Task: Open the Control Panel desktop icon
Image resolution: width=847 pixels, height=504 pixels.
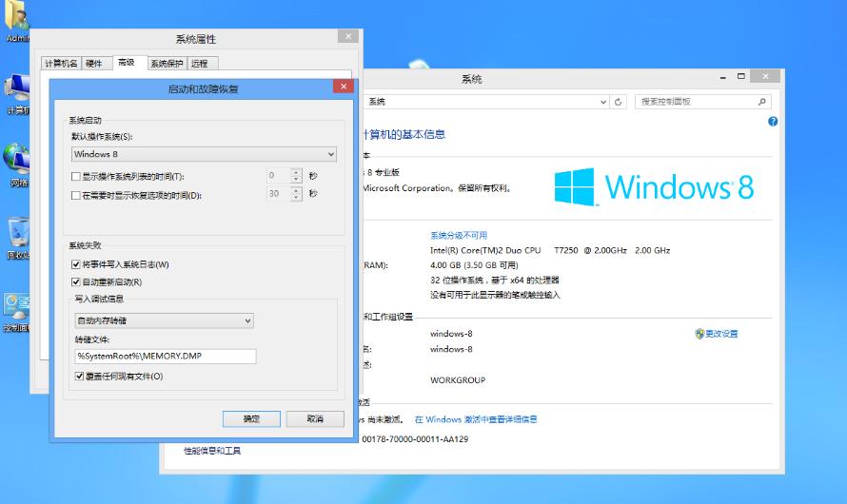Action: pyautogui.click(x=17, y=312)
